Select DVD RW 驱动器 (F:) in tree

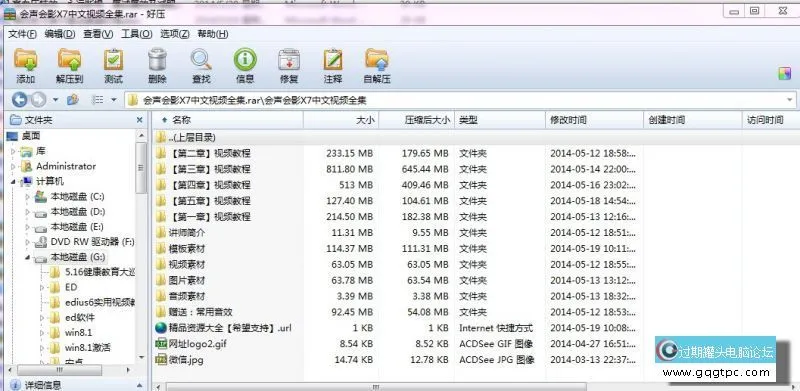pos(92,241)
